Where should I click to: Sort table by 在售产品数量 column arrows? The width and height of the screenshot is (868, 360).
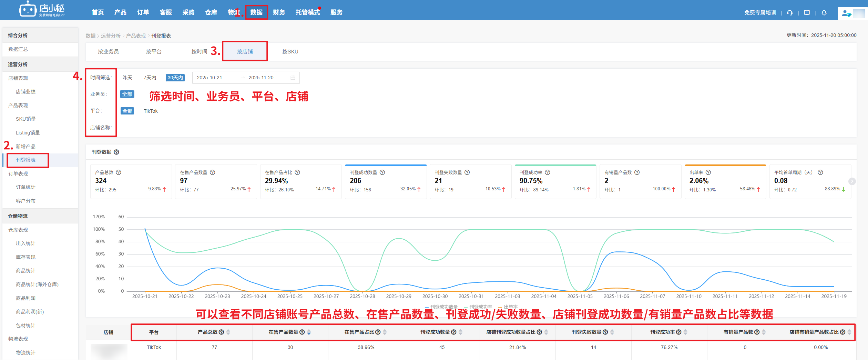click(x=309, y=332)
